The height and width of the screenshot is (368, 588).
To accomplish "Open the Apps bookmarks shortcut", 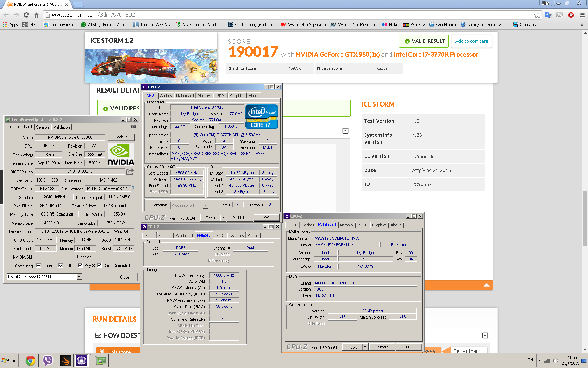I will 10,25.
